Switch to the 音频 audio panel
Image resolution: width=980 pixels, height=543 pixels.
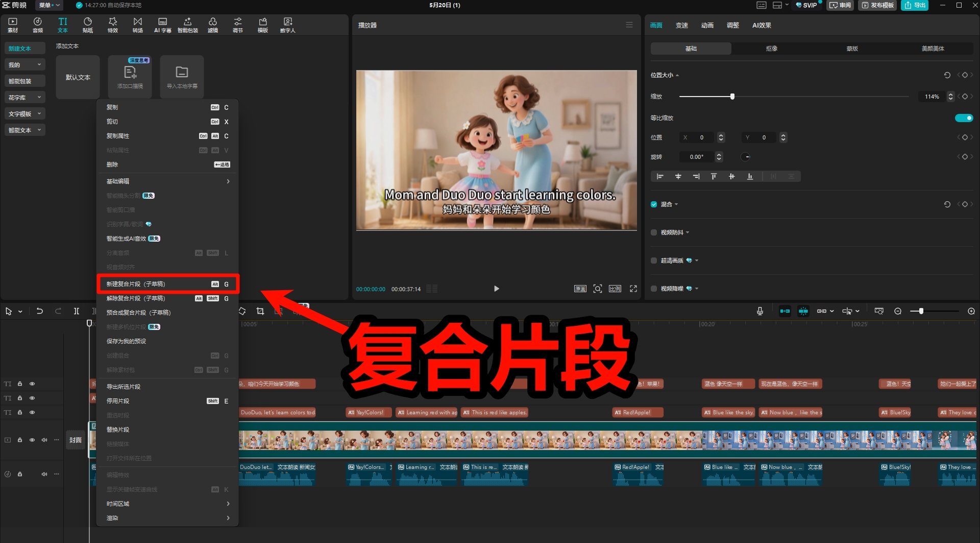(37, 25)
